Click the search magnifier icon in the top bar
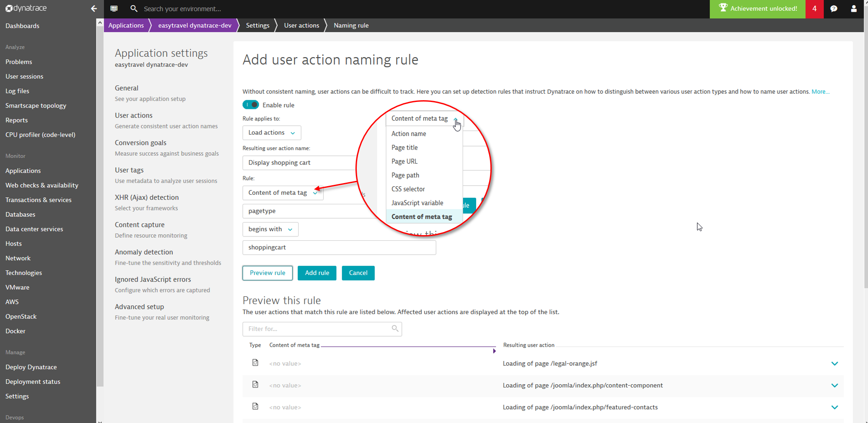868x423 pixels. click(x=134, y=8)
